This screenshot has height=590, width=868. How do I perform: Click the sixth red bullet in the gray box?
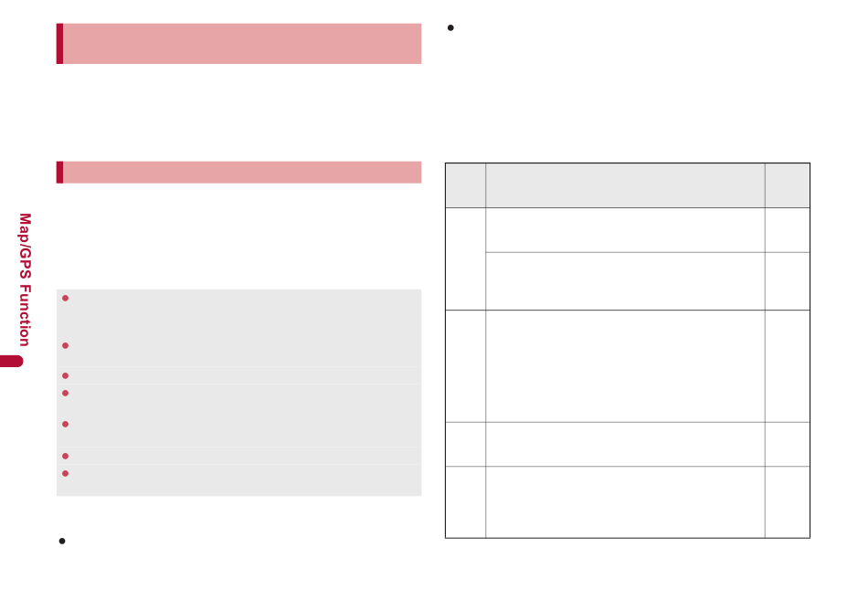(65, 457)
